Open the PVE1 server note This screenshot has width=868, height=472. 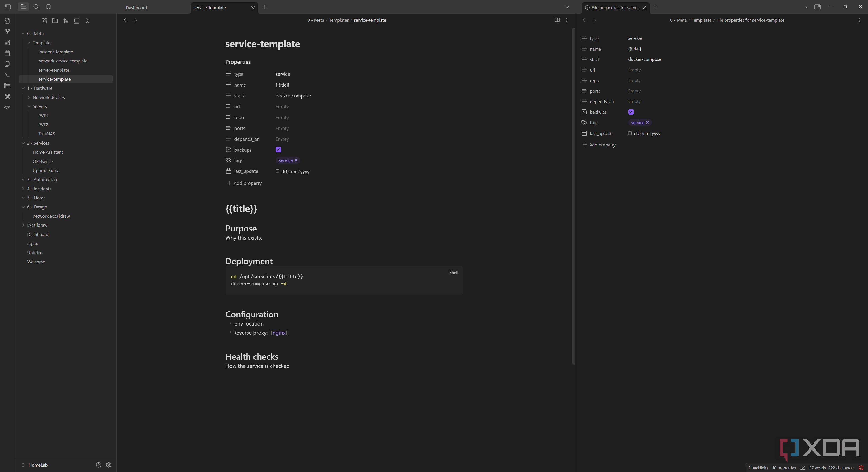pos(43,116)
